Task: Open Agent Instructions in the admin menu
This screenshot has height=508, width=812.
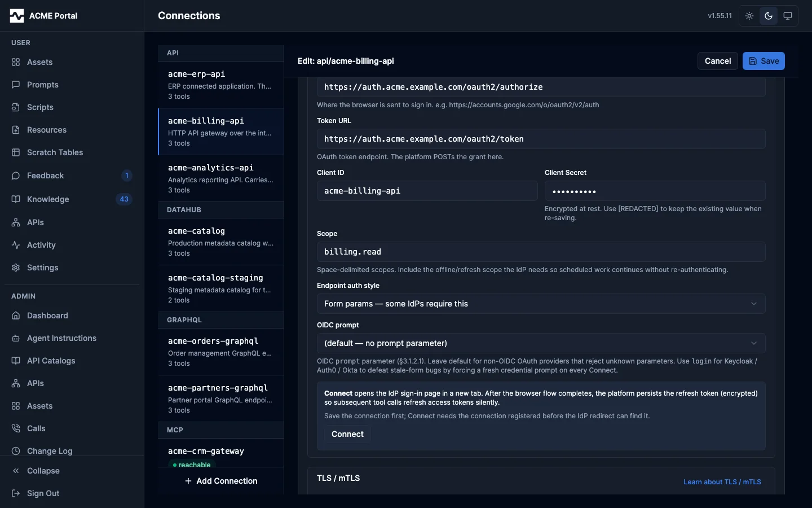Action: (72, 338)
